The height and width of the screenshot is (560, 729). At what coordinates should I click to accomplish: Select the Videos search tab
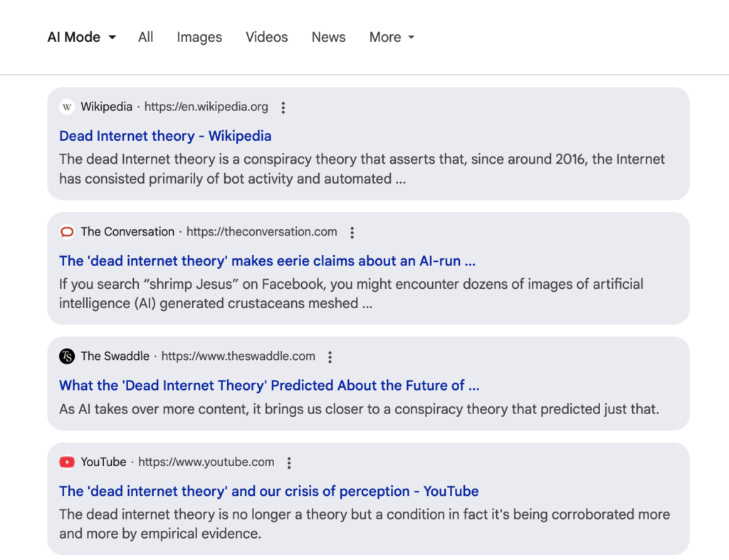tap(267, 37)
